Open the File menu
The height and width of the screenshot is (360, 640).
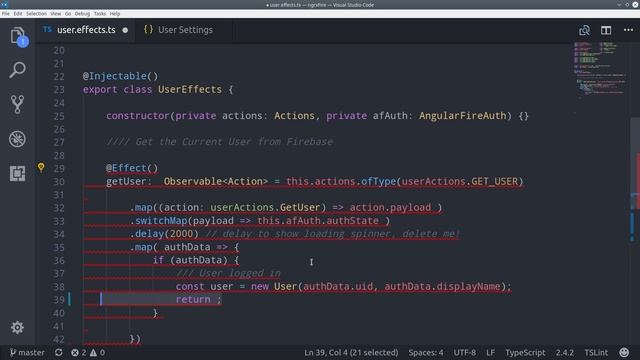click(6, 13)
